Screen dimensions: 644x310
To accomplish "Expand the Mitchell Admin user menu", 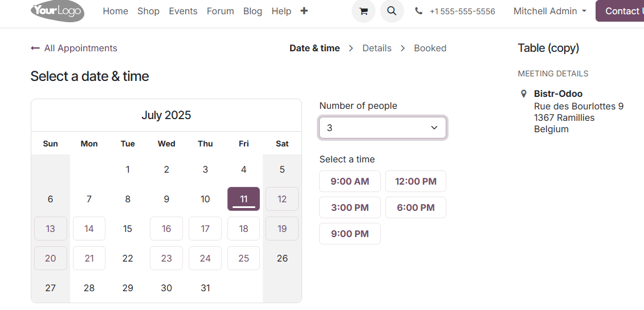I will [x=549, y=11].
